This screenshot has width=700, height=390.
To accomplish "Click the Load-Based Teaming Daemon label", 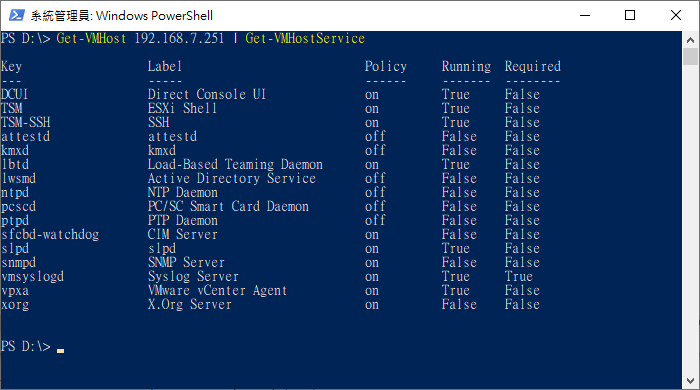I will pyautogui.click(x=235, y=165).
